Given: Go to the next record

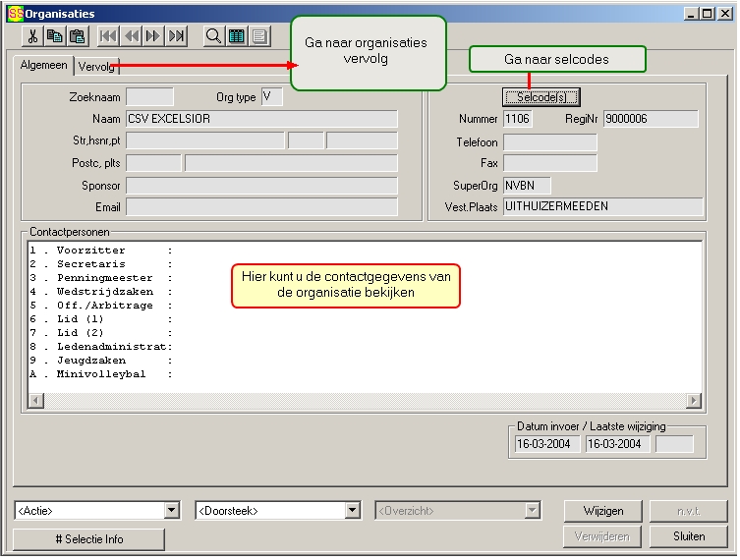Looking at the screenshot, I should click(x=153, y=36).
